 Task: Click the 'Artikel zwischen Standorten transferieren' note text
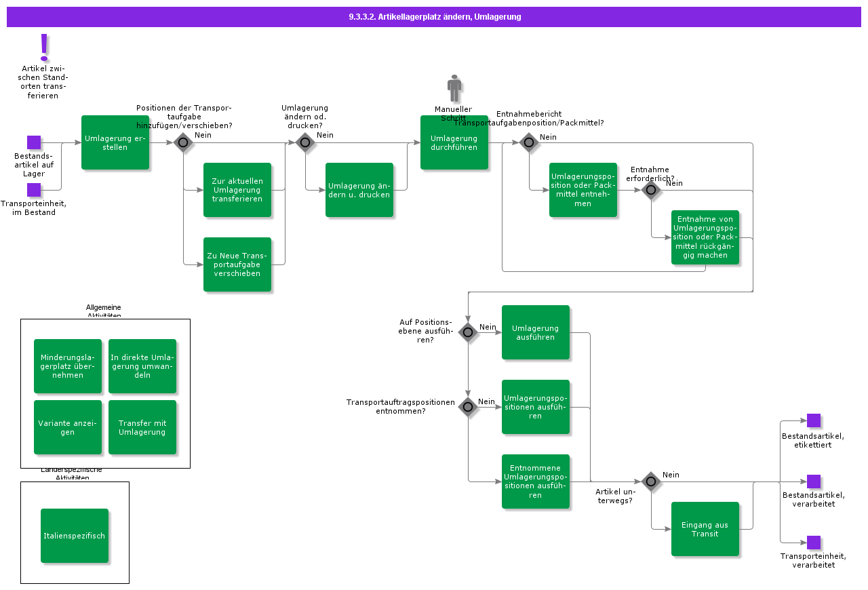[45, 82]
